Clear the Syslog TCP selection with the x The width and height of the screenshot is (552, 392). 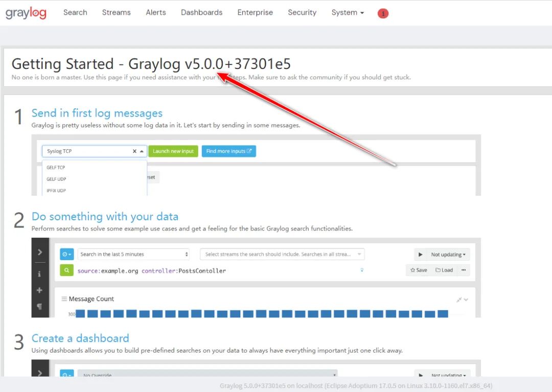tap(134, 151)
